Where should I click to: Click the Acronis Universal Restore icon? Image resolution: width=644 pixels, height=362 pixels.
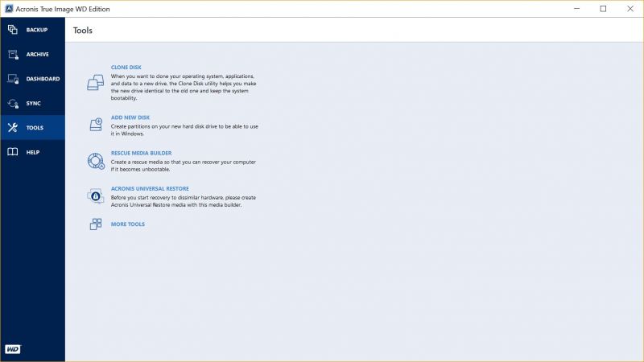96,196
